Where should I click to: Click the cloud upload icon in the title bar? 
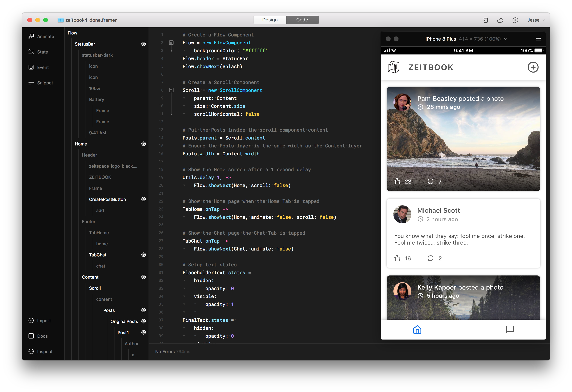[x=500, y=20]
